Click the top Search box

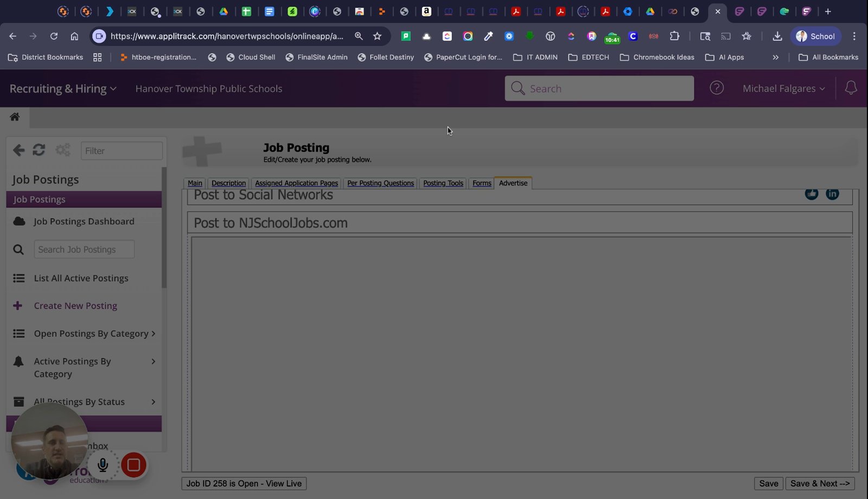coord(599,88)
